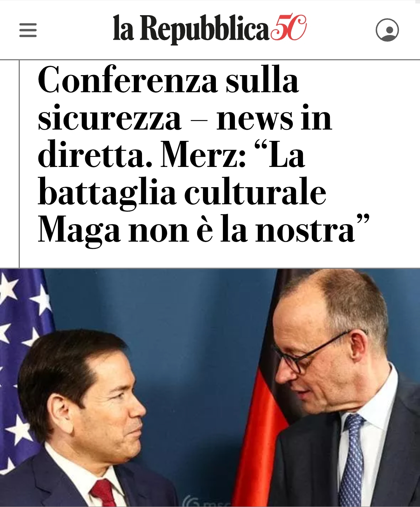
Task: Open the user profile account icon
Action: click(x=387, y=30)
